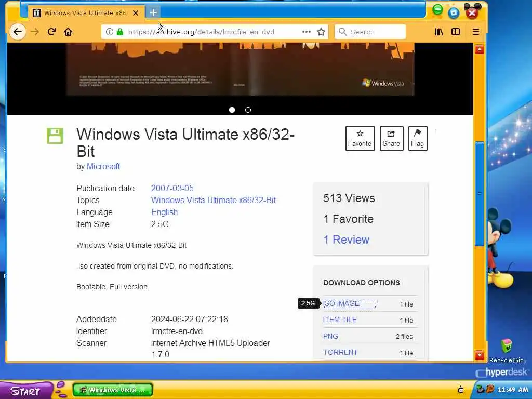
Task: Open a new tab with plus button
Action: (153, 12)
